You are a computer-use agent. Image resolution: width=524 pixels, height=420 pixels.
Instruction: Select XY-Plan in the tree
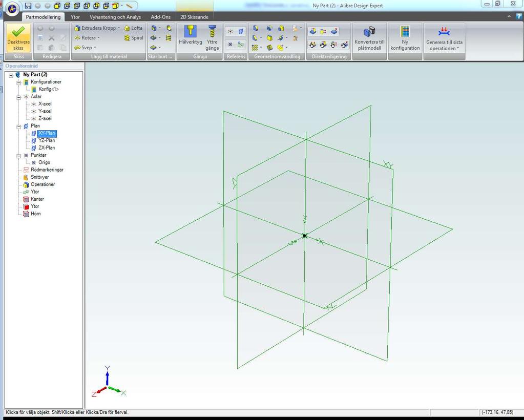47,133
